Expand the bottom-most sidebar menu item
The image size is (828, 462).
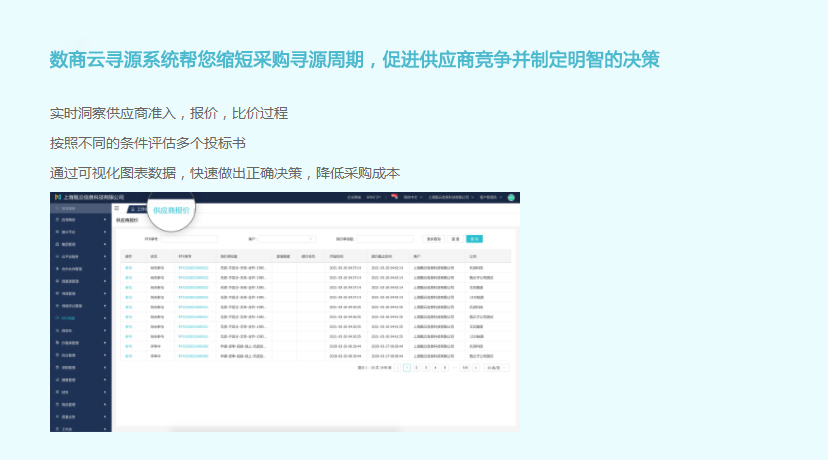click(81, 429)
